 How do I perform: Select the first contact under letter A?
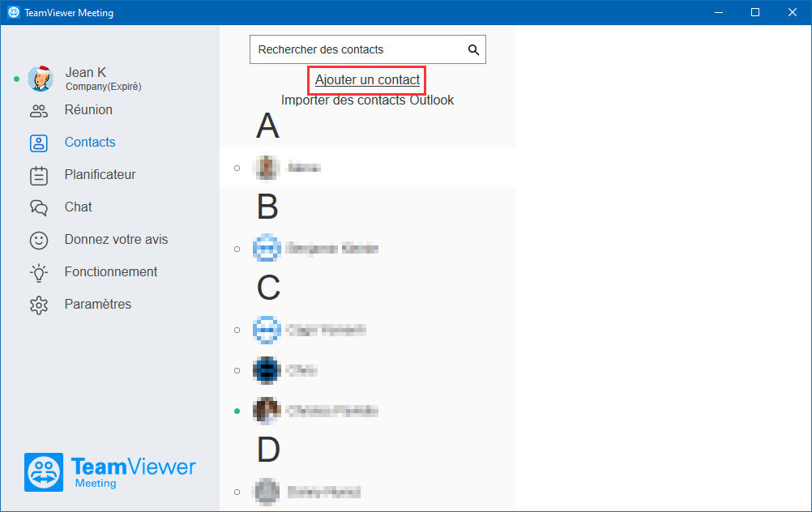pos(368,167)
